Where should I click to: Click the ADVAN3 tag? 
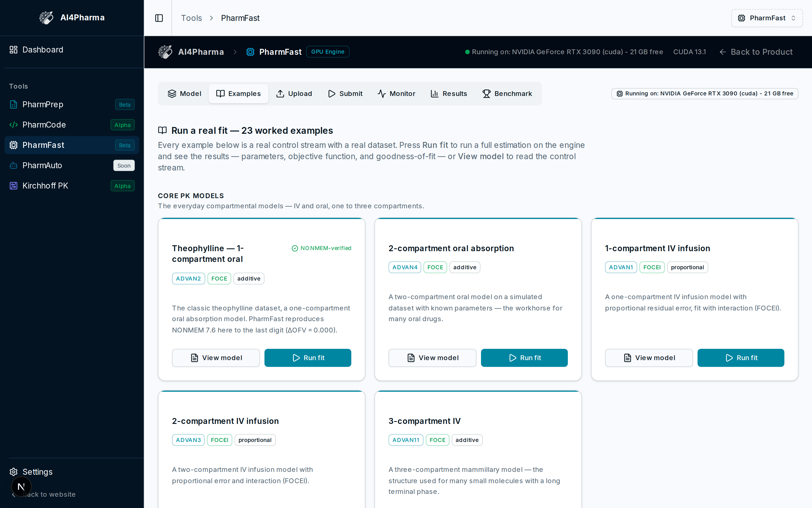tap(188, 440)
